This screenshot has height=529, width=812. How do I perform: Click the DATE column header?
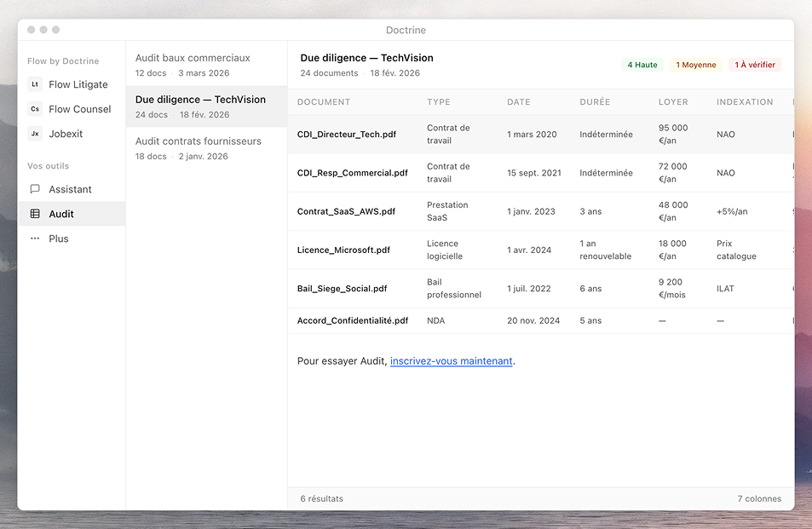518,102
